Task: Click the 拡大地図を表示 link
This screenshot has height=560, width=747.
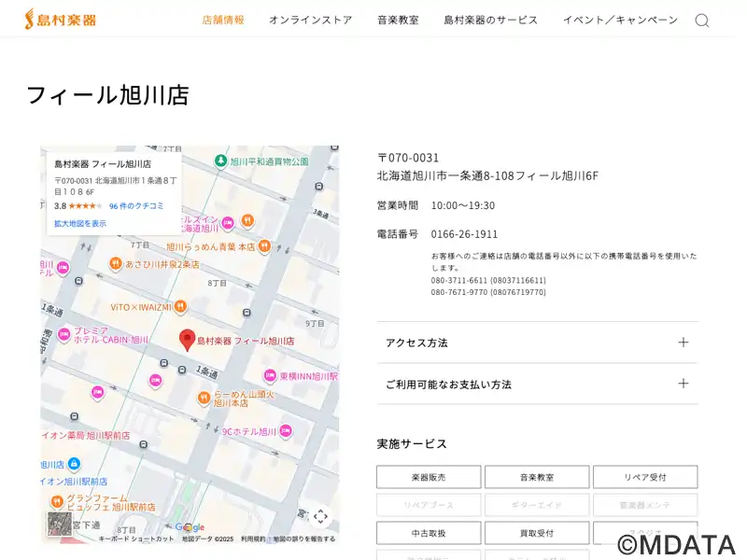Action: (x=80, y=223)
